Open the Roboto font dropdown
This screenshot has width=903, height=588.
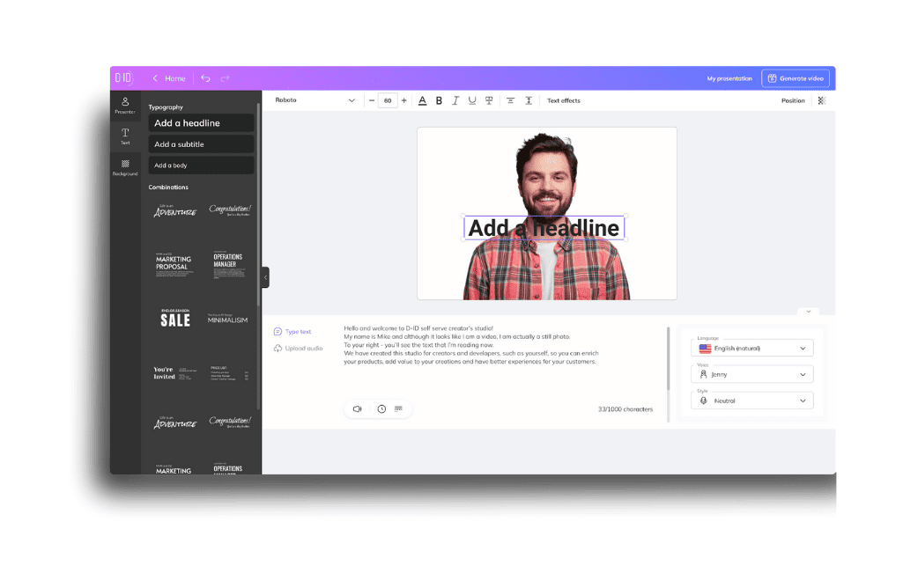coord(315,100)
